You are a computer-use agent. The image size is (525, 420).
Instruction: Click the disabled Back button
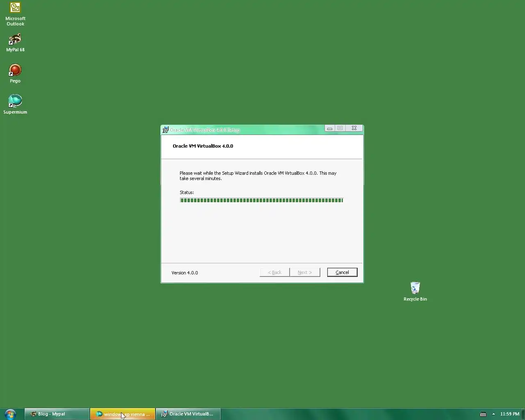click(x=274, y=272)
